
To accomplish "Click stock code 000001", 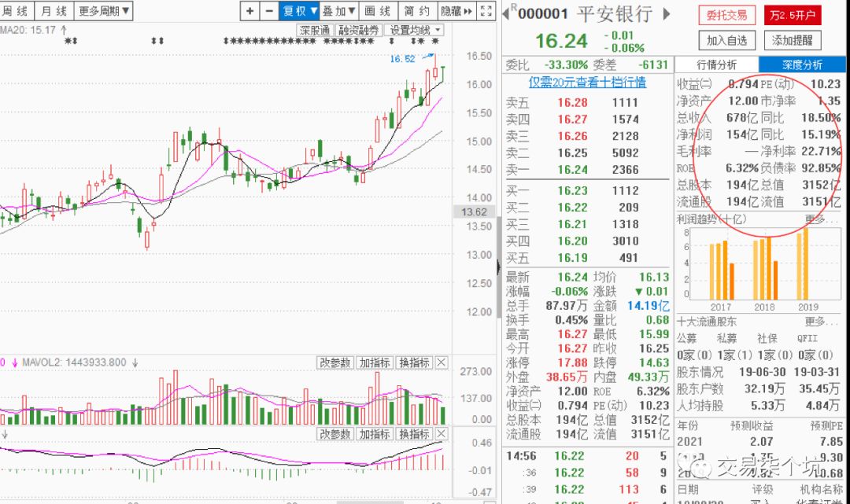I will (542, 13).
